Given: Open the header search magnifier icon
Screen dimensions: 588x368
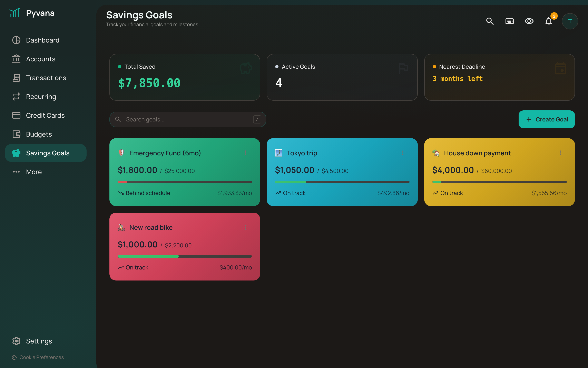Looking at the screenshot, I should tap(490, 21).
